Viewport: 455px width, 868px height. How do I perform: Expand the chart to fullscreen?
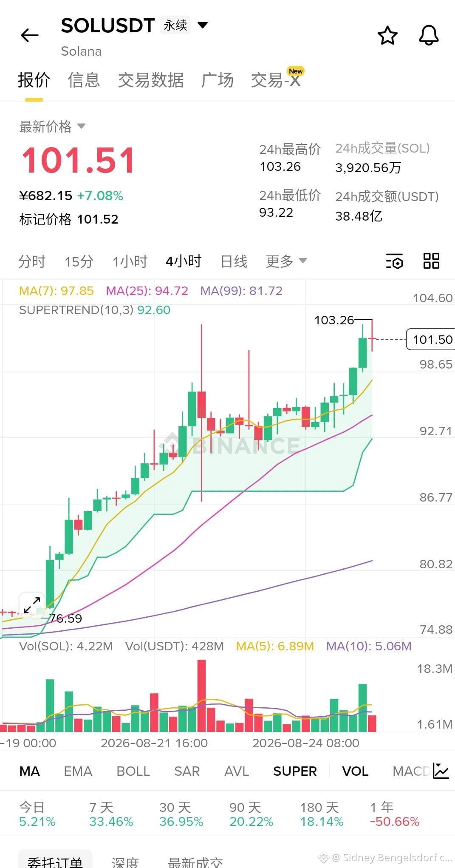pos(32,604)
